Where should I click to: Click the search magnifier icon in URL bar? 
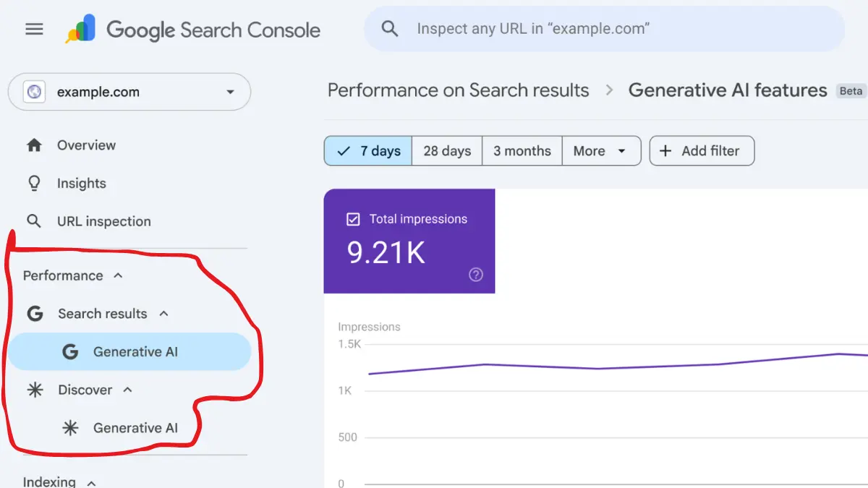(x=390, y=29)
